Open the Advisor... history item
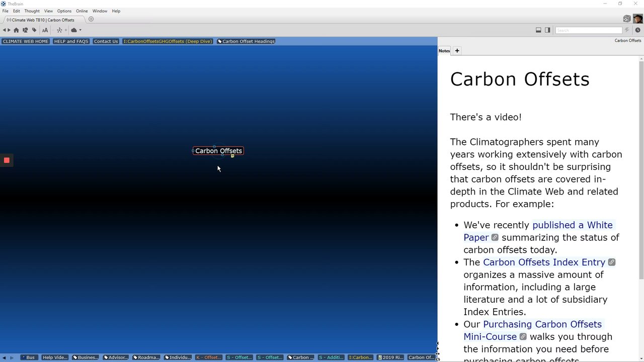Screen dimensions: 644x362 click(x=116, y=357)
